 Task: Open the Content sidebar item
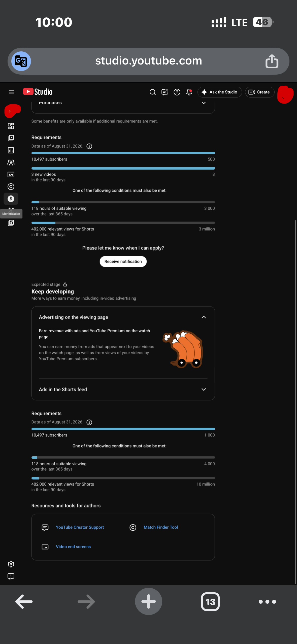pyautogui.click(x=11, y=138)
